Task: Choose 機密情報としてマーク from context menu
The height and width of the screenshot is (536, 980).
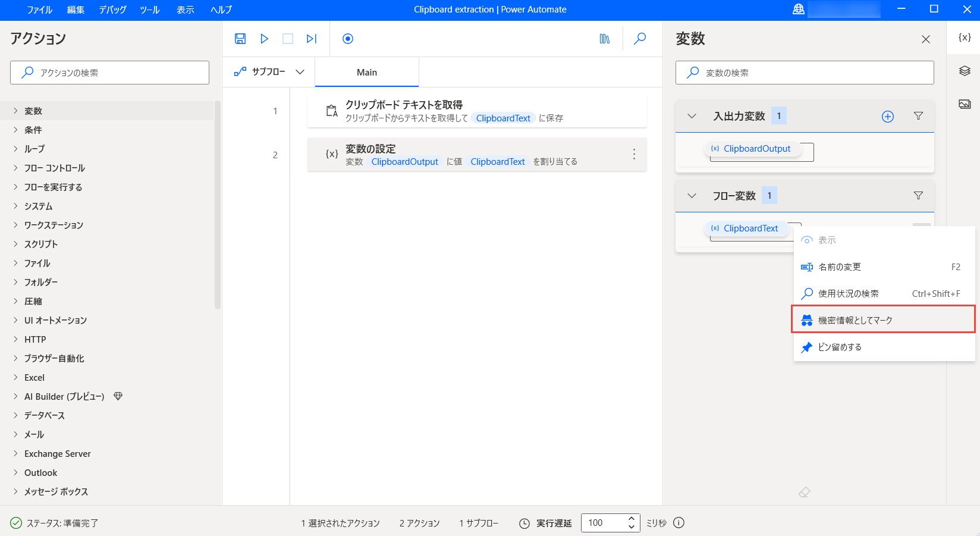Action: 884,321
